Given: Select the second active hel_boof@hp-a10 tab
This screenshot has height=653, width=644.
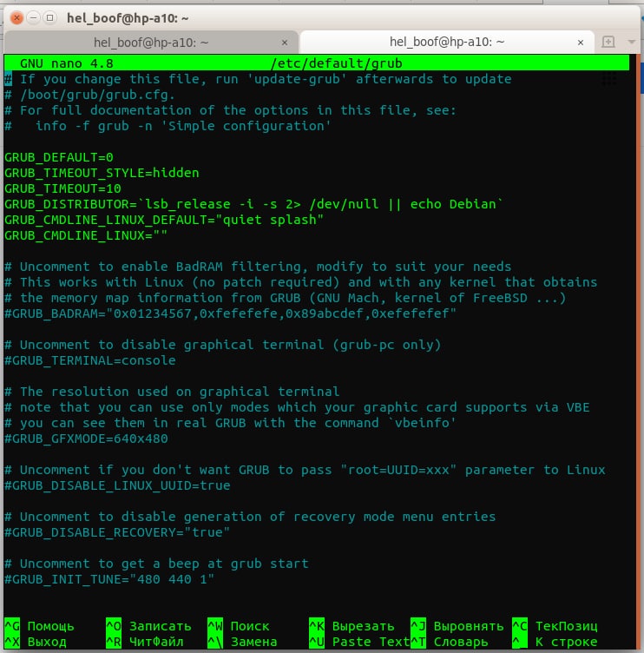Looking at the screenshot, I should click(447, 42).
